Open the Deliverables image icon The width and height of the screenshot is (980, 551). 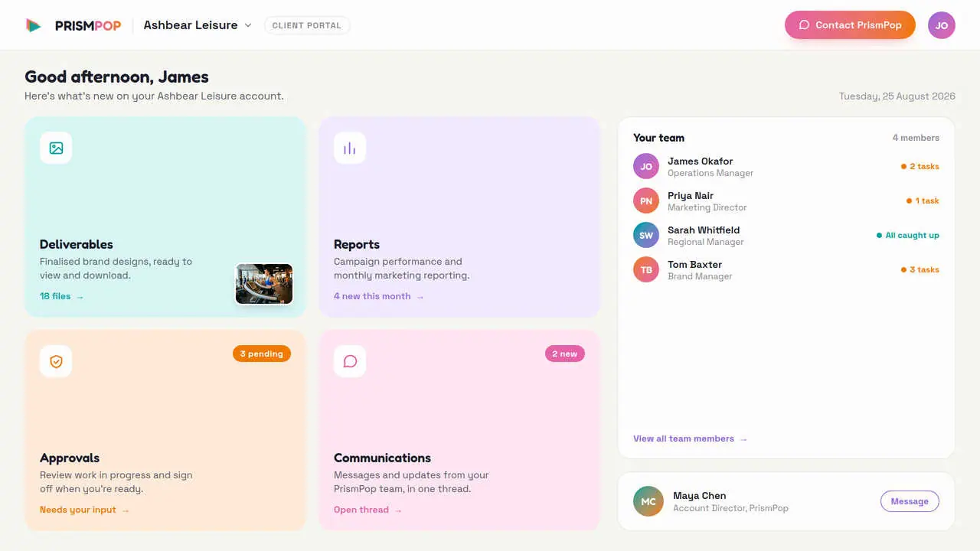point(56,148)
